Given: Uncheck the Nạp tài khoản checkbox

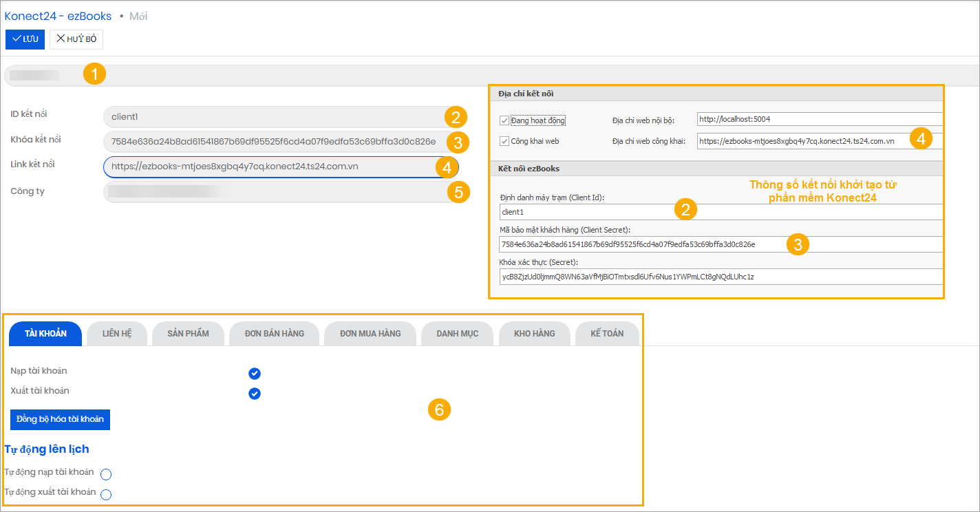Looking at the screenshot, I should pos(255,374).
